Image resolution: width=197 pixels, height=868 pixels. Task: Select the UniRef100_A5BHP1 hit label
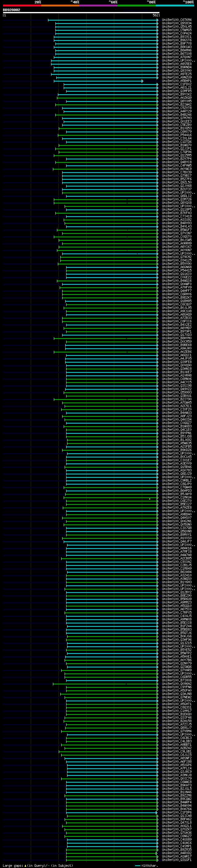pyautogui.click(x=177, y=81)
